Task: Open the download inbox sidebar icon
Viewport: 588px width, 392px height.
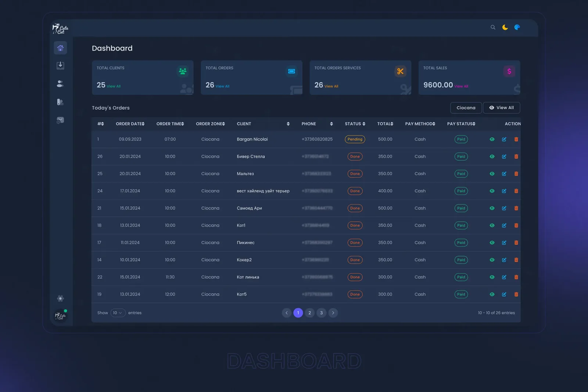Action: (x=60, y=66)
